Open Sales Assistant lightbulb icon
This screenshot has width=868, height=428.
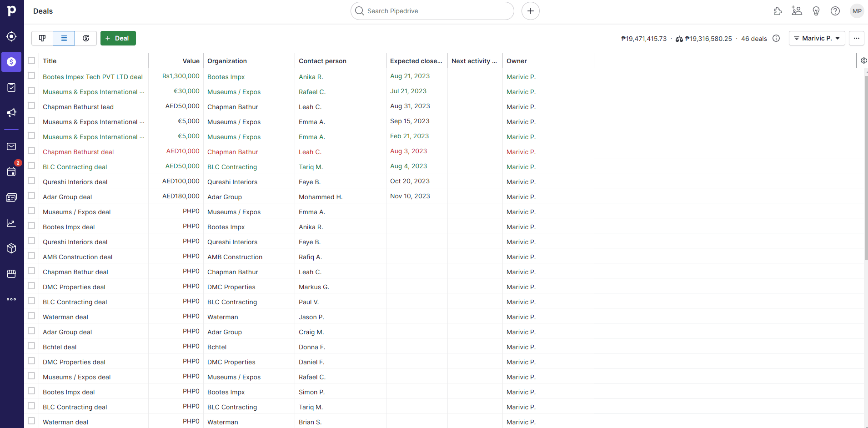(816, 11)
